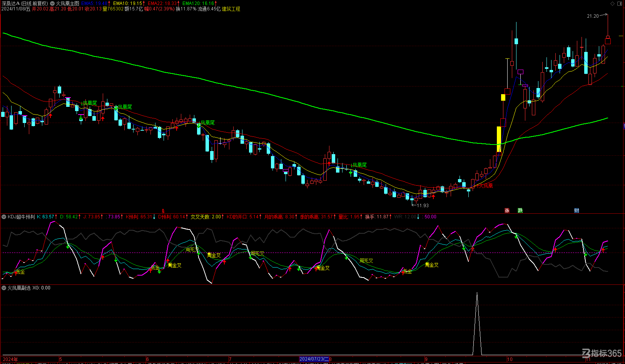The image size is (625, 364).
Task: Click the 季的乖离: 31.57 value
Action: tap(316, 217)
